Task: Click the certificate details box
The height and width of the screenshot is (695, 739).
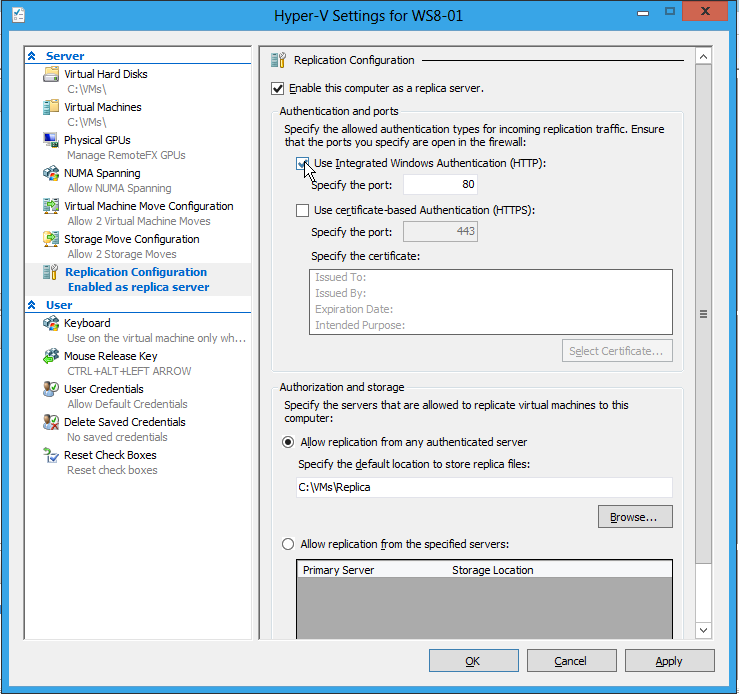Action: click(x=491, y=302)
